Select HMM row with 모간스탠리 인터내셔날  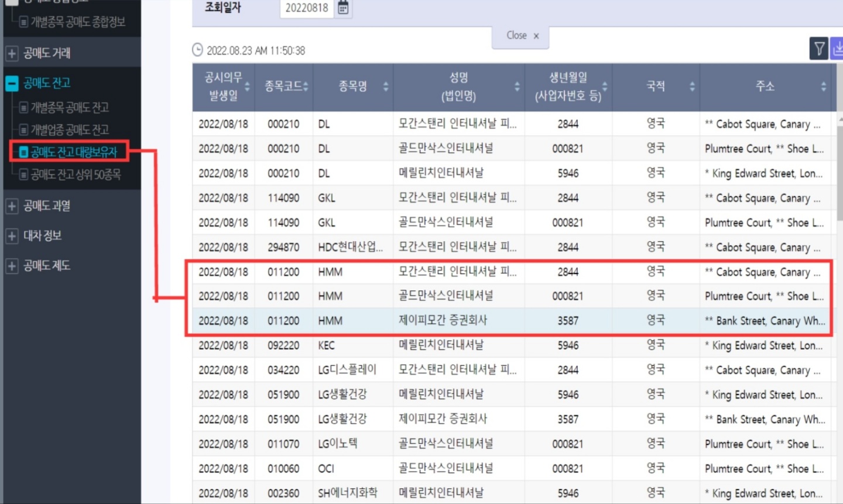point(511,272)
